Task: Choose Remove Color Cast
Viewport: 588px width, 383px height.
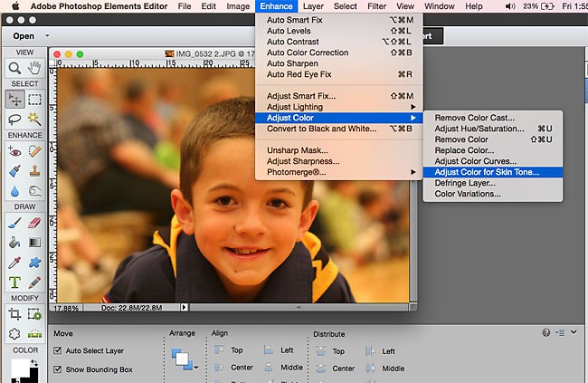Action: (x=493, y=118)
